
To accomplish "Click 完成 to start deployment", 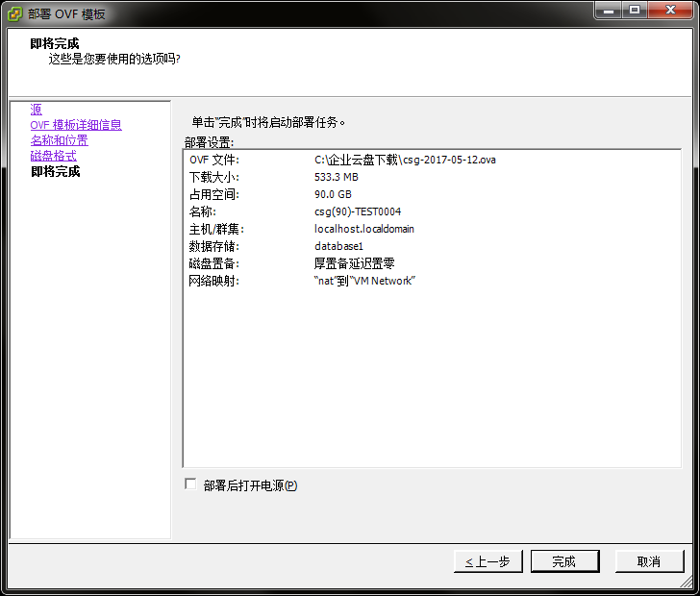I will coord(564,561).
